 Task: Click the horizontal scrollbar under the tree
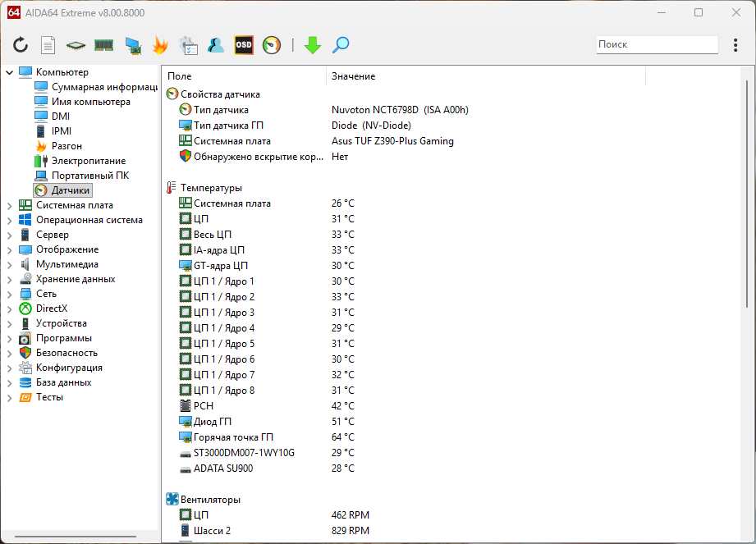(x=76, y=536)
